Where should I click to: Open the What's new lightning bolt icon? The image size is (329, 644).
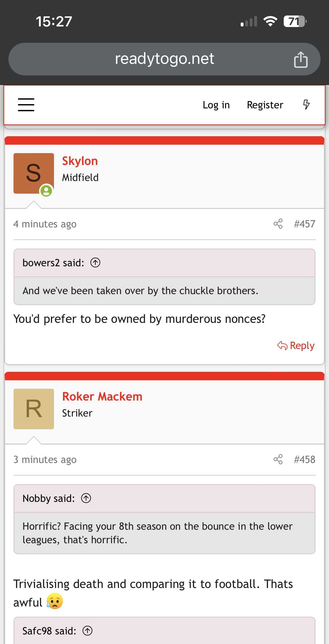pyautogui.click(x=307, y=104)
